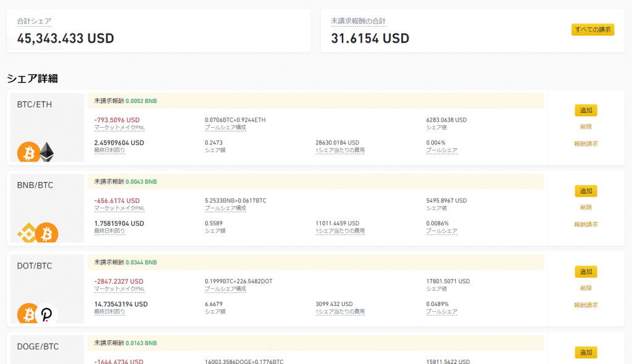
Task: Click unclaimed reward 0.0043 BNB
Action: (141, 181)
